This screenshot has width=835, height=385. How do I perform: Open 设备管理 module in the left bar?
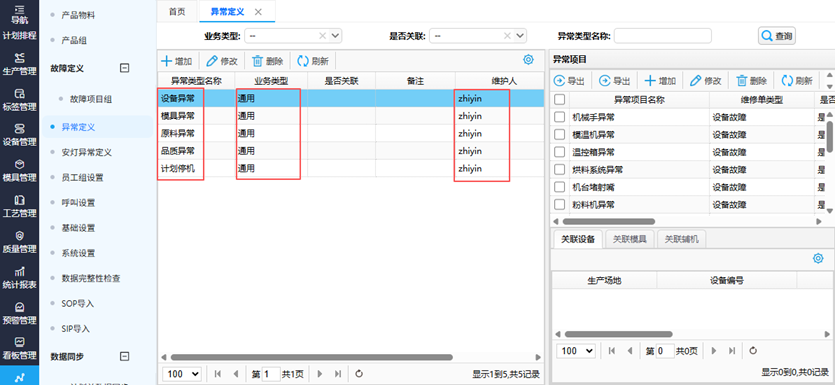point(20,135)
